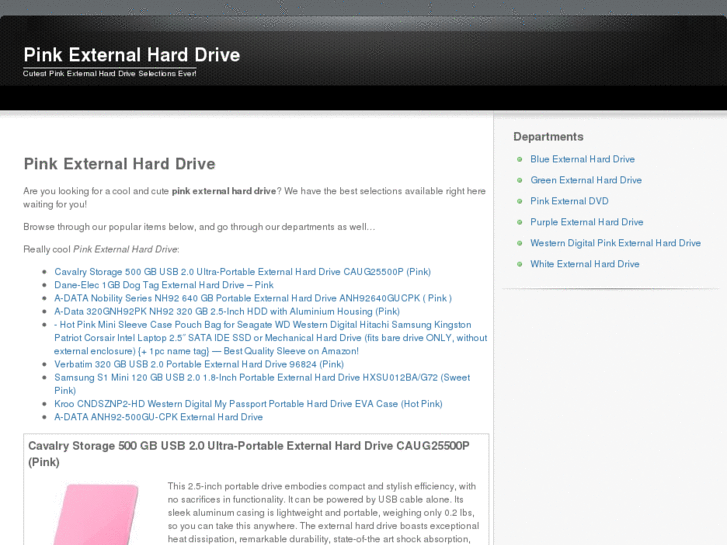Click the Departments sidebar heading

pos(548,137)
